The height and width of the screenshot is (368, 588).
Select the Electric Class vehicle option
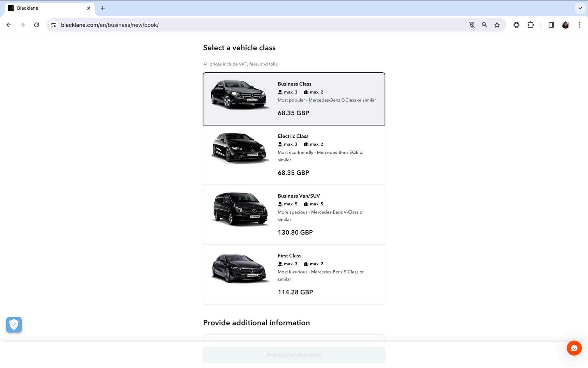pyautogui.click(x=294, y=155)
